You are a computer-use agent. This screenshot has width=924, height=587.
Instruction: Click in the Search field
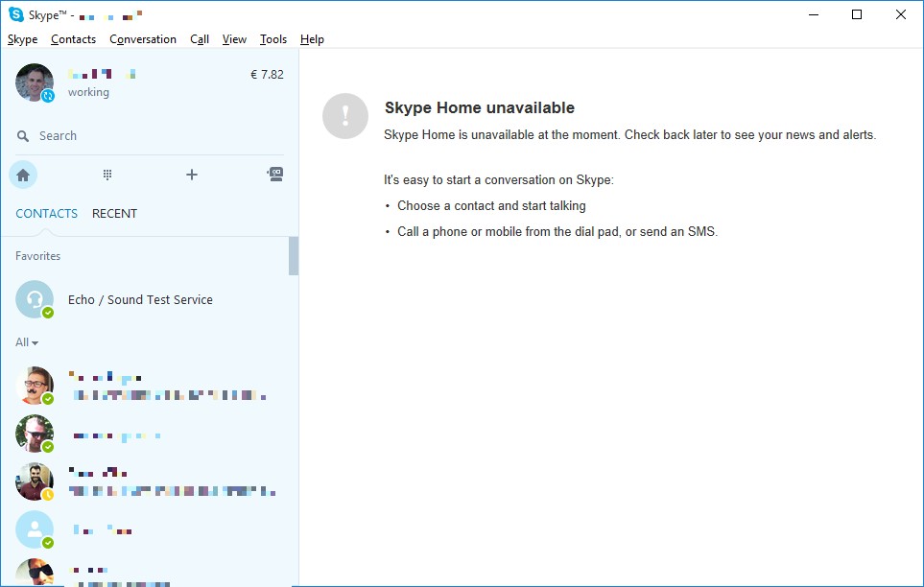tap(150, 136)
